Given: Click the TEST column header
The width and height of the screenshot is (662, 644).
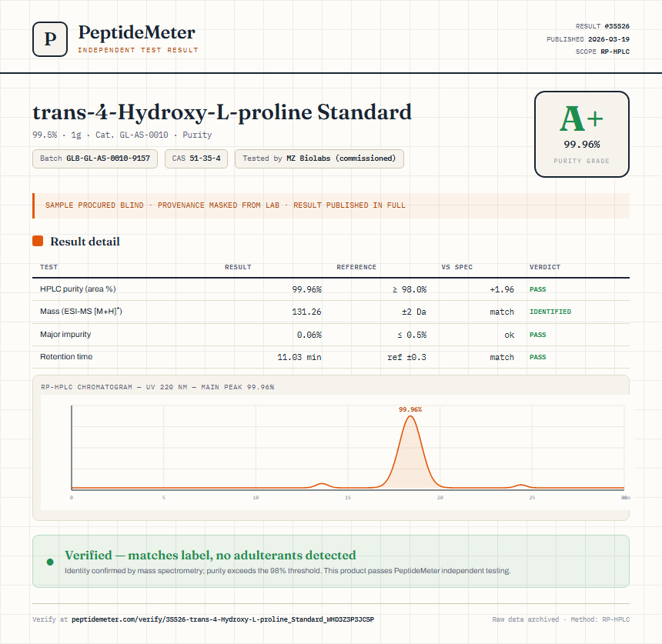Looking at the screenshot, I should (49, 267).
